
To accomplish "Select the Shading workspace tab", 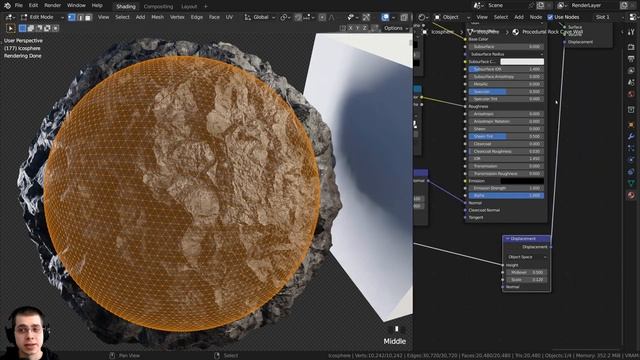I will 126,7.
